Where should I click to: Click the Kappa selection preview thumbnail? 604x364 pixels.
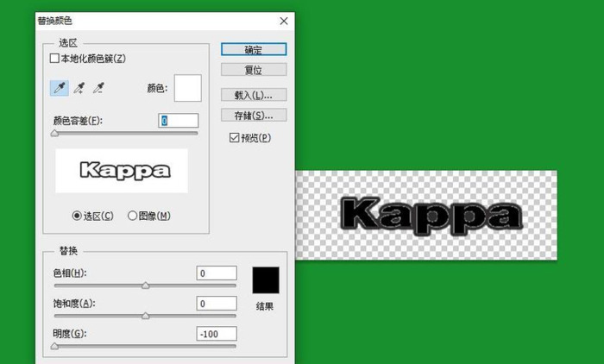click(122, 171)
